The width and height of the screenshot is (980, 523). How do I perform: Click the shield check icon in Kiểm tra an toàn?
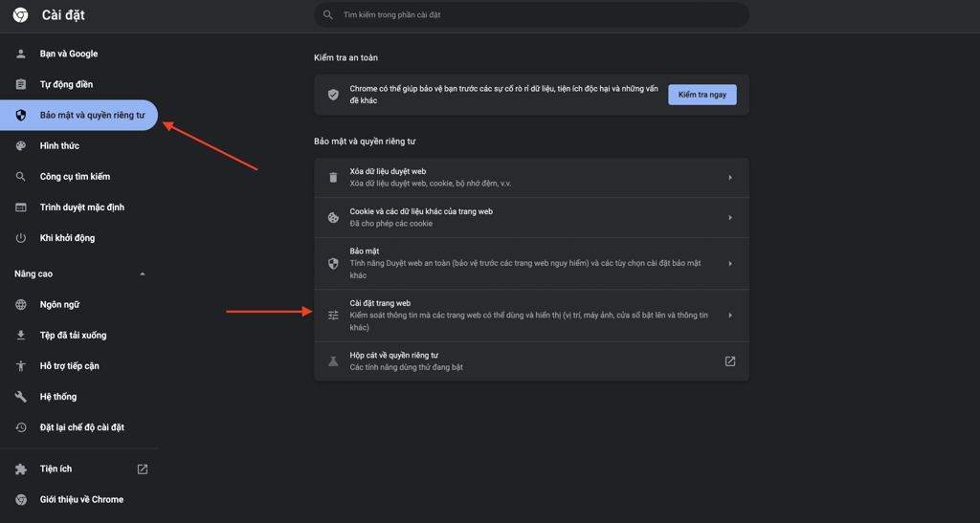(333, 95)
